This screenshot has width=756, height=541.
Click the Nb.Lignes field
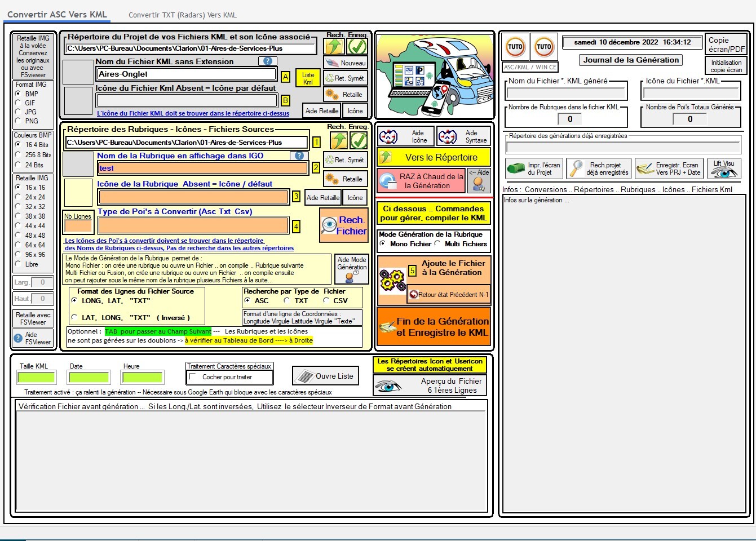click(x=78, y=225)
